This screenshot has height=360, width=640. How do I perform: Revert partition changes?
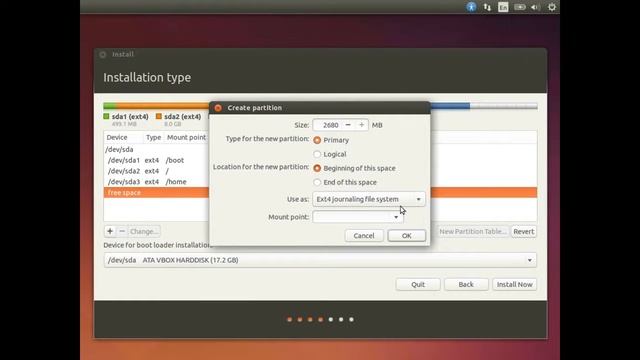[524, 231]
